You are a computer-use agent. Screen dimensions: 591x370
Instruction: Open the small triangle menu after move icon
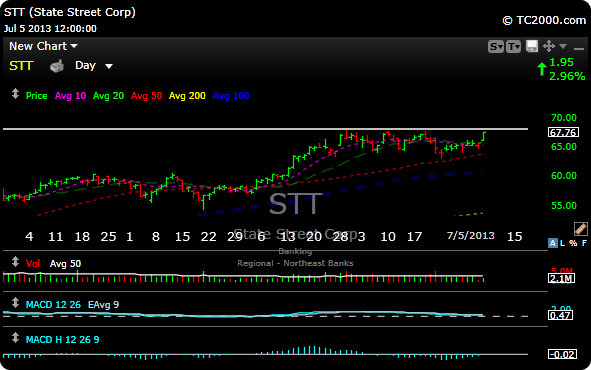click(563, 46)
